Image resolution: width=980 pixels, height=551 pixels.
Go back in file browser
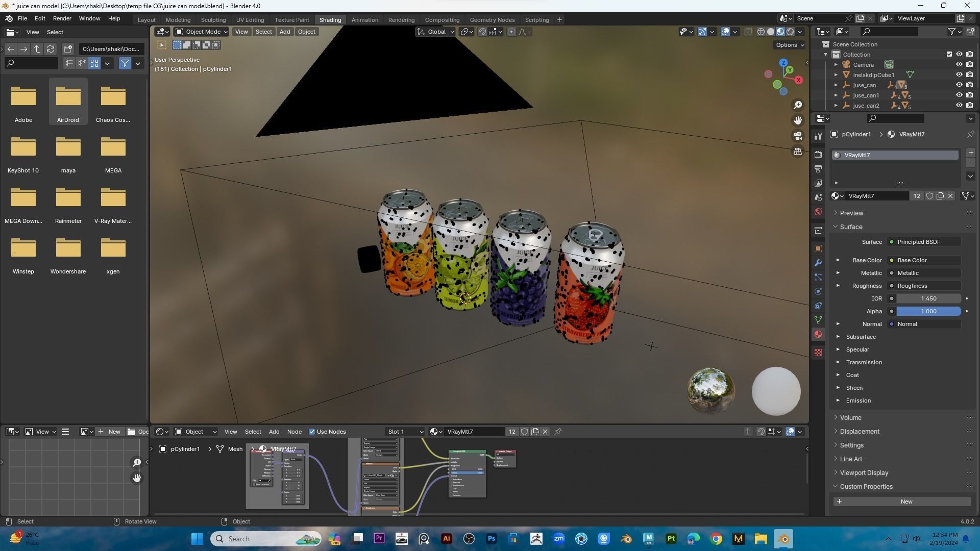pos(11,49)
